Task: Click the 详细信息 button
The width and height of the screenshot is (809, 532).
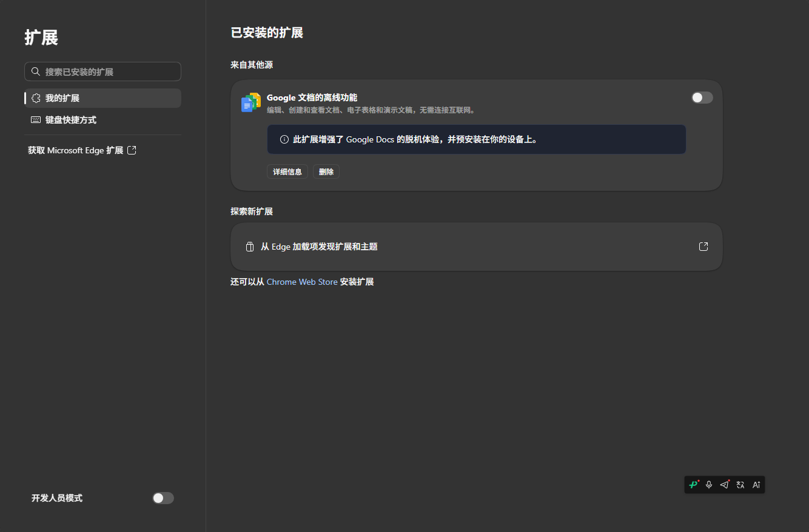Action: pos(287,171)
